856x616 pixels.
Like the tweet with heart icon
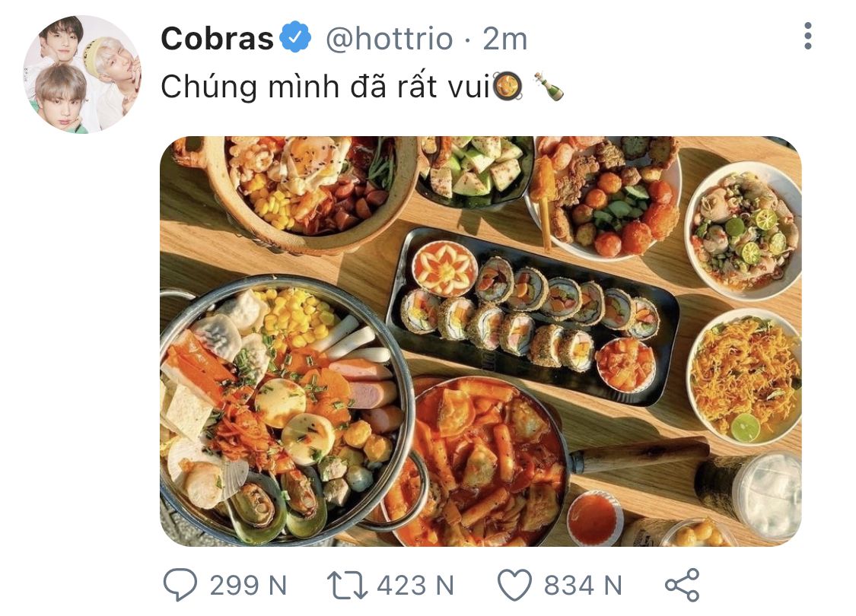click(514, 586)
